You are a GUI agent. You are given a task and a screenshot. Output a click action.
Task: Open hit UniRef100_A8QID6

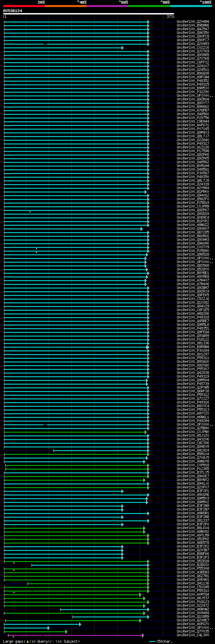point(193,313)
